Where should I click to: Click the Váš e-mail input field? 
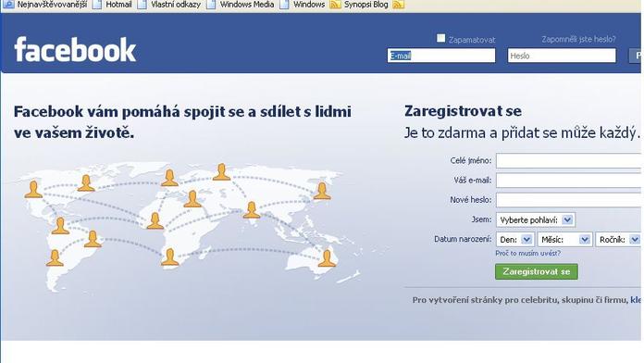[x=568, y=180]
